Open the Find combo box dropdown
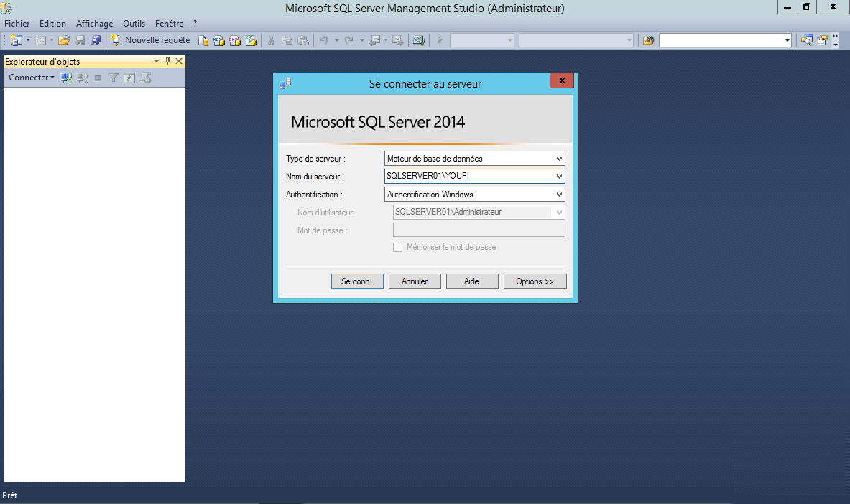 click(787, 40)
